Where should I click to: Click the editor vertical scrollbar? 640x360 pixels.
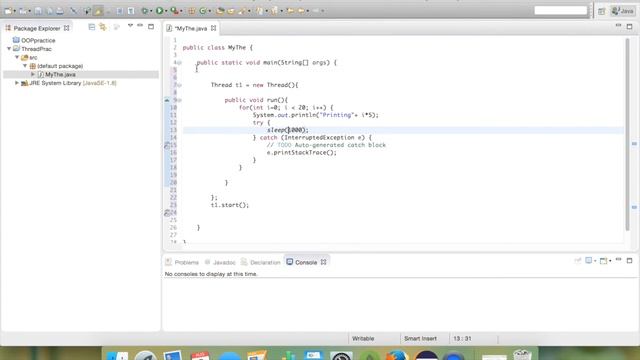(x=627, y=135)
